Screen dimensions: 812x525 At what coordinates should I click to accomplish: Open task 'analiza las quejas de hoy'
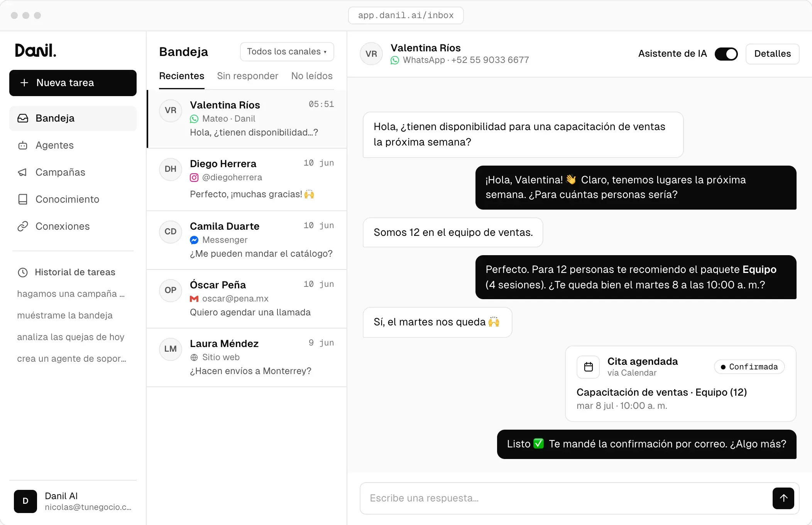coord(71,337)
